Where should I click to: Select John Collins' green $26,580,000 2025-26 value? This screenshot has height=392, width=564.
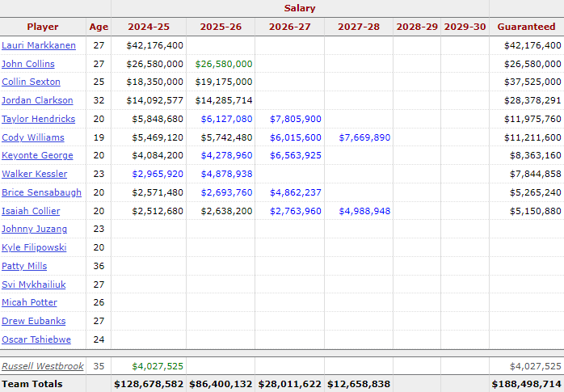(224, 64)
